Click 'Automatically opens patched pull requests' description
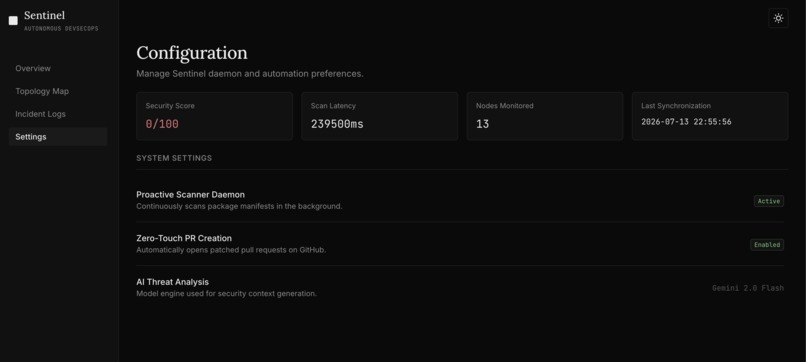 pyautogui.click(x=231, y=250)
